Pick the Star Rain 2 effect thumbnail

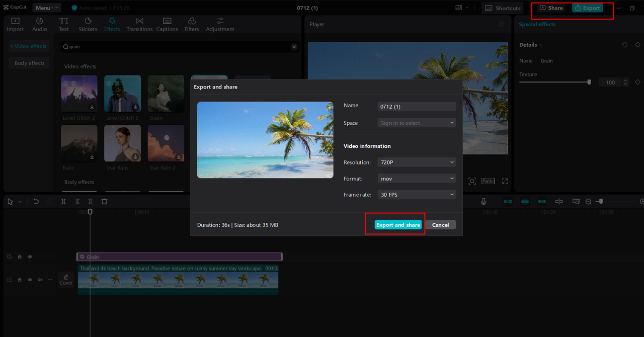(166, 143)
